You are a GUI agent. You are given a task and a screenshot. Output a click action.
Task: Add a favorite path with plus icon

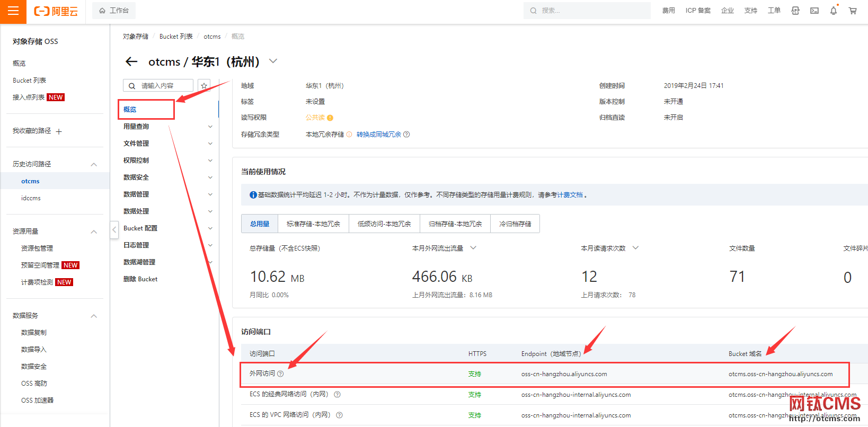click(59, 131)
